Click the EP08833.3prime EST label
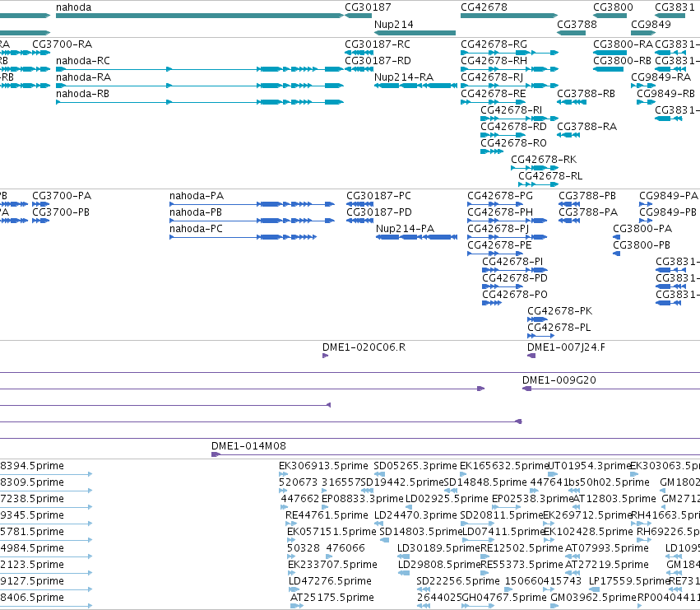Image resolution: width=700 pixels, height=610 pixels. [x=363, y=499]
